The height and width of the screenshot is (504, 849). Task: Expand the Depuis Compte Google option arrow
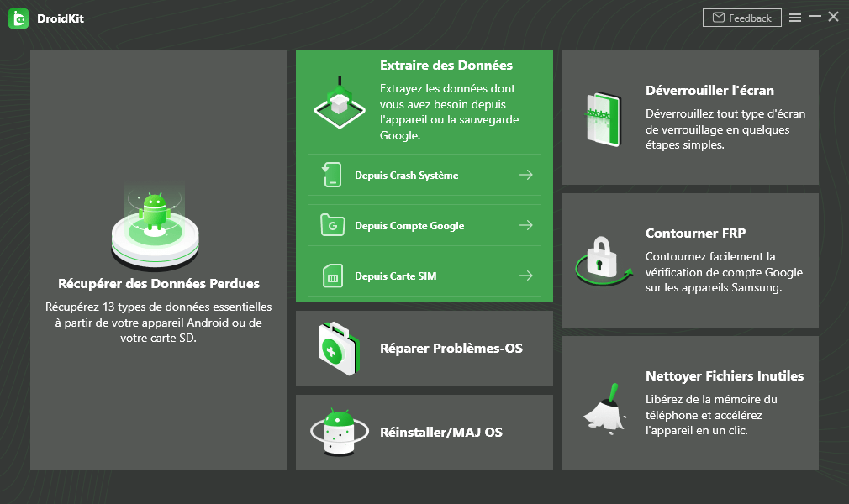coord(525,225)
